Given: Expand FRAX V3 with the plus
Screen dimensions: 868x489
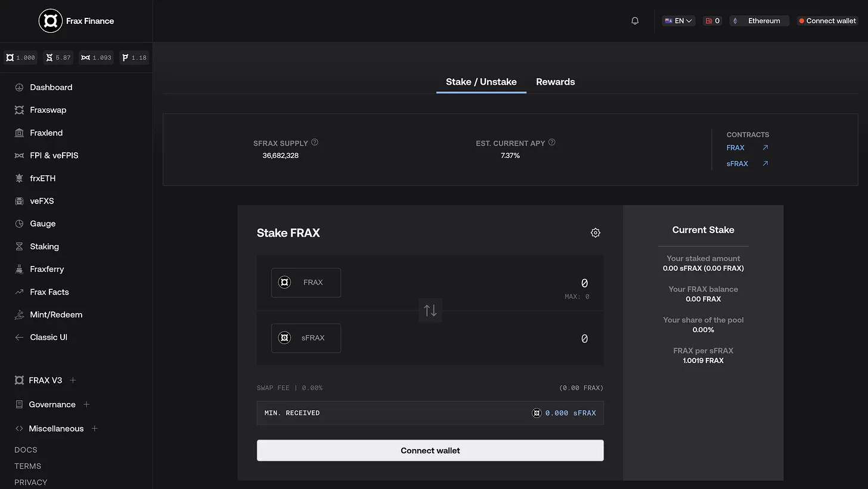Looking at the screenshot, I should pos(73,380).
